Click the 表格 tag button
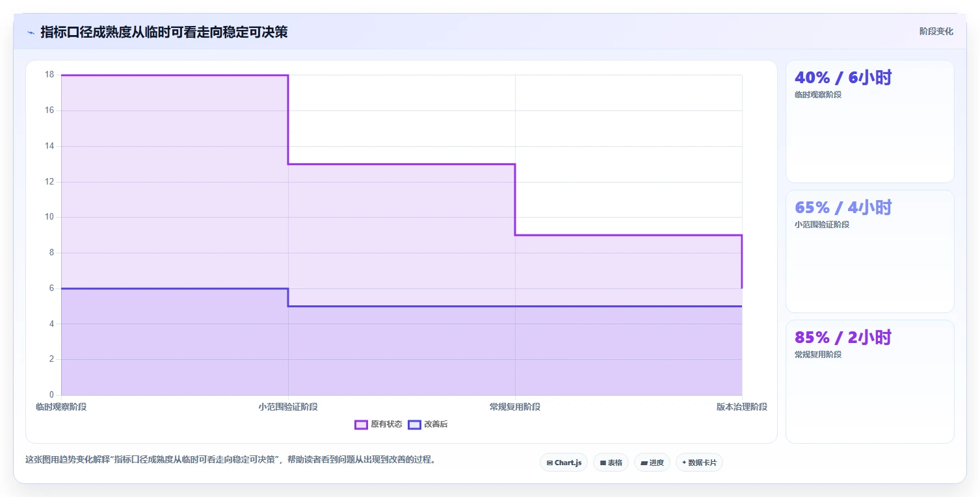 (611, 463)
